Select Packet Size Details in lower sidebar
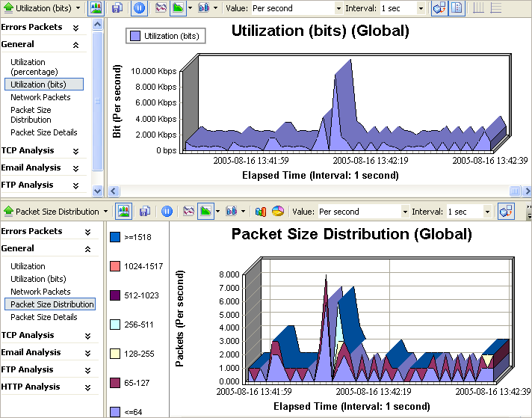This screenshot has height=418, width=532. (x=43, y=317)
